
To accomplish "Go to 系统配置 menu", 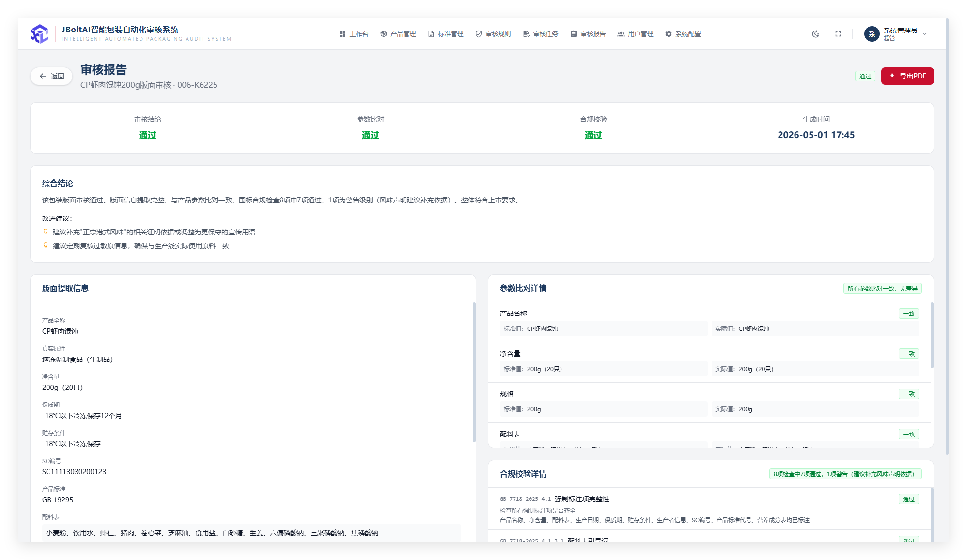I will click(683, 34).
